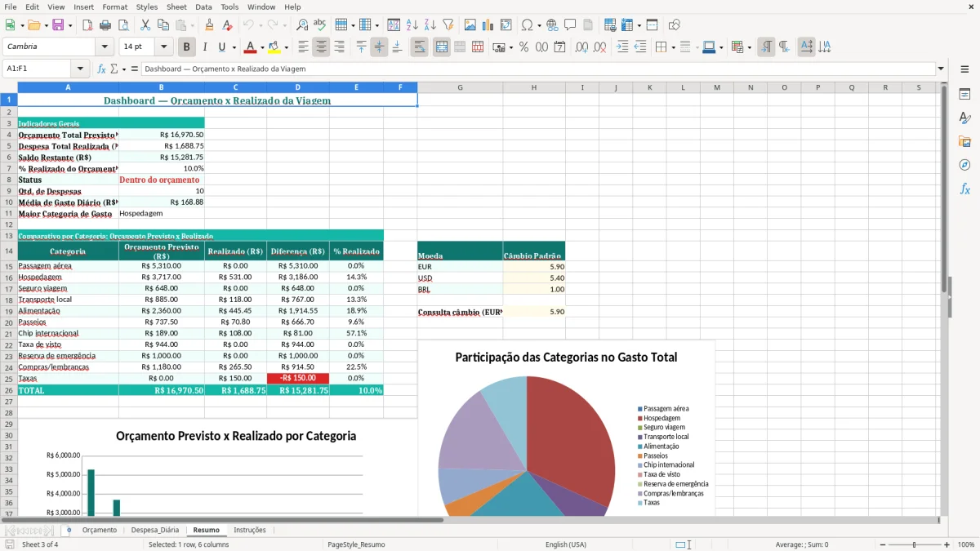This screenshot has width=980, height=551.
Task: Open the Format menu
Action: tap(114, 7)
